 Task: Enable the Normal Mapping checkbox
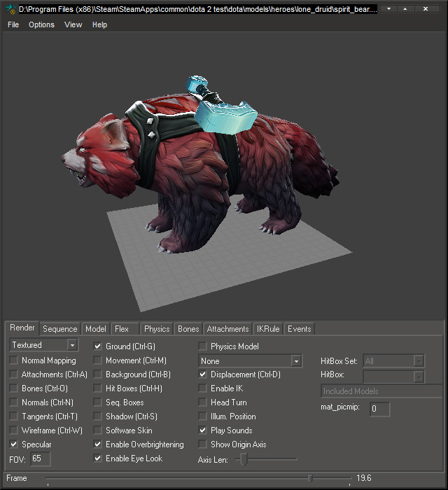point(14,360)
